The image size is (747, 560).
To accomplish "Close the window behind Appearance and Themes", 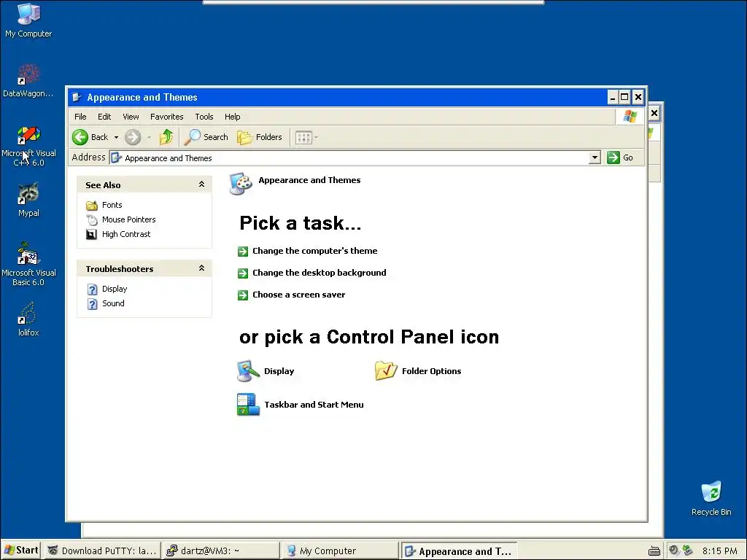I will coord(654,113).
